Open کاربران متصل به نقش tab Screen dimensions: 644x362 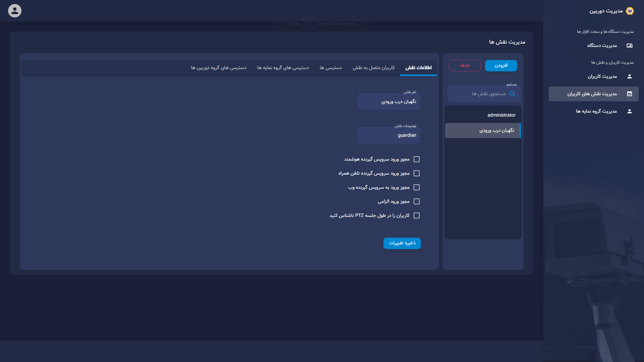pos(374,68)
